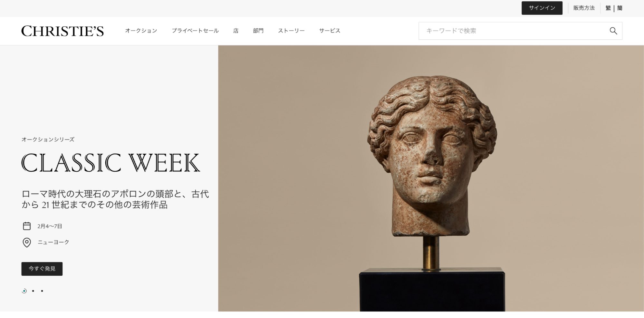Open the プライベートセール menu item
Viewport: 644px width, 318px height.
pyautogui.click(x=195, y=31)
